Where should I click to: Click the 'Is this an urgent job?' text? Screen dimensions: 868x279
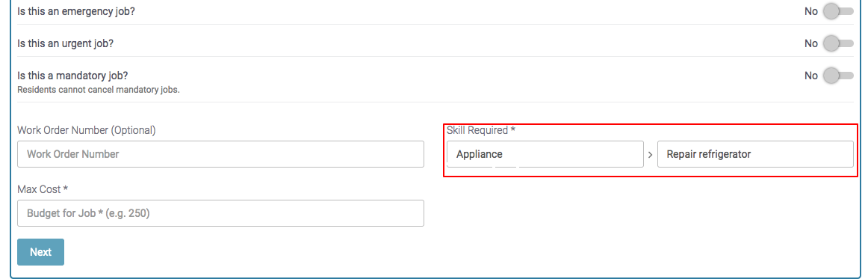pyautogui.click(x=66, y=43)
